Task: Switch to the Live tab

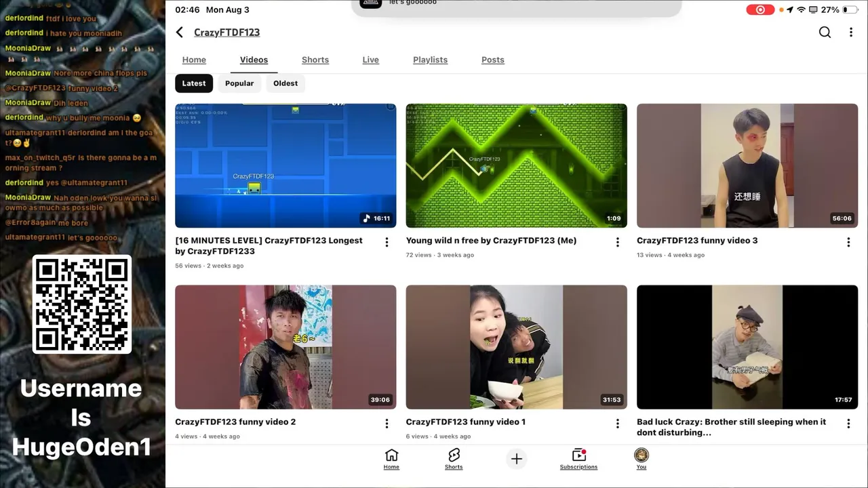Action: coord(370,60)
